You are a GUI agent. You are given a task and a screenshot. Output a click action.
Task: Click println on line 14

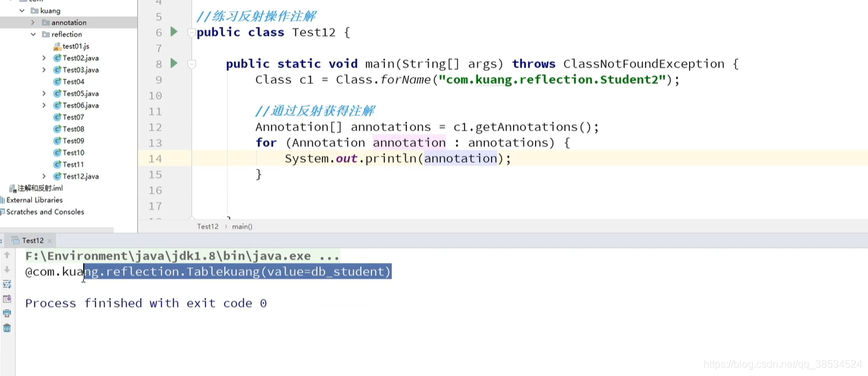click(x=391, y=158)
